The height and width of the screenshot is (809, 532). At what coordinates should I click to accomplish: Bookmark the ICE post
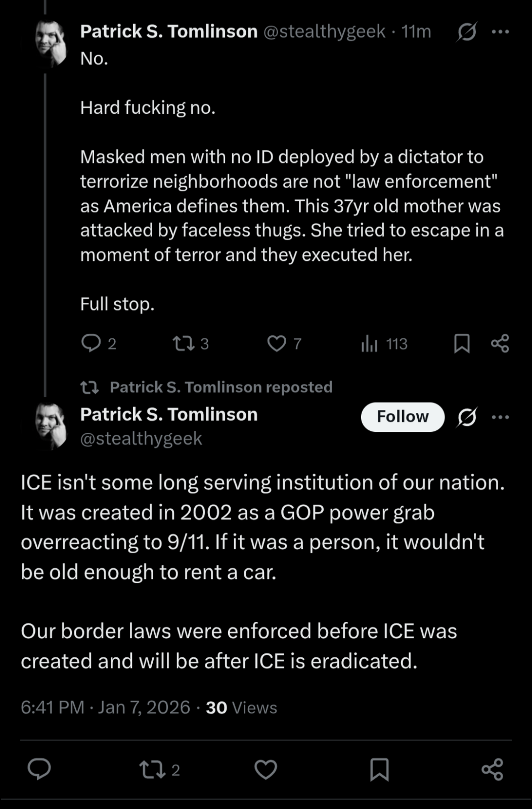pyautogui.click(x=379, y=770)
